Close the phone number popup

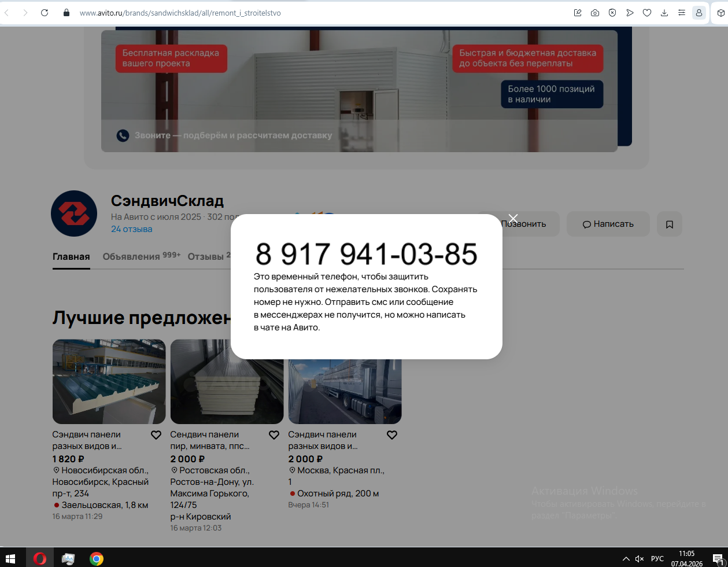pos(513,218)
